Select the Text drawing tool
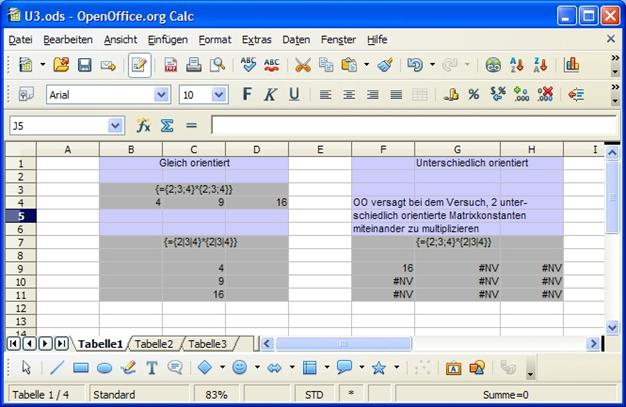626x407 pixels. 152,368
